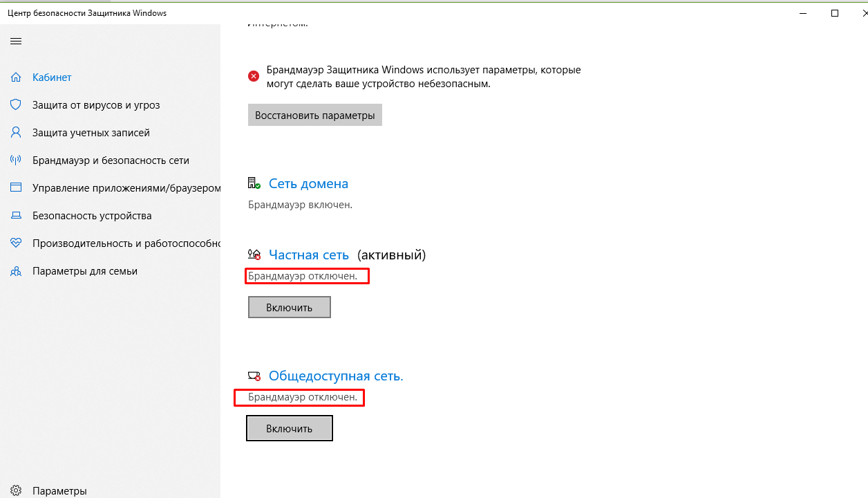868x498 pixels.
Task: Click 'Брандмауэр отключен.' under Общедоступная сеть
Action: [x=303, y=397]
